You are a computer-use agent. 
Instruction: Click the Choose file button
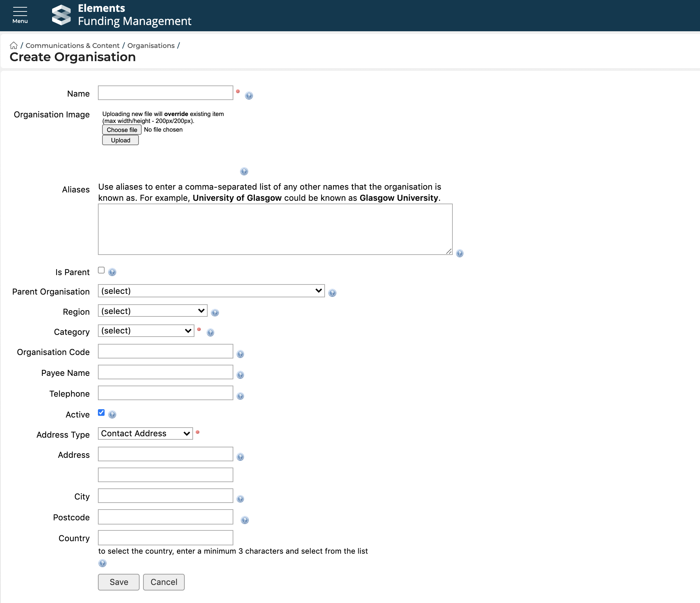point(122,130)
